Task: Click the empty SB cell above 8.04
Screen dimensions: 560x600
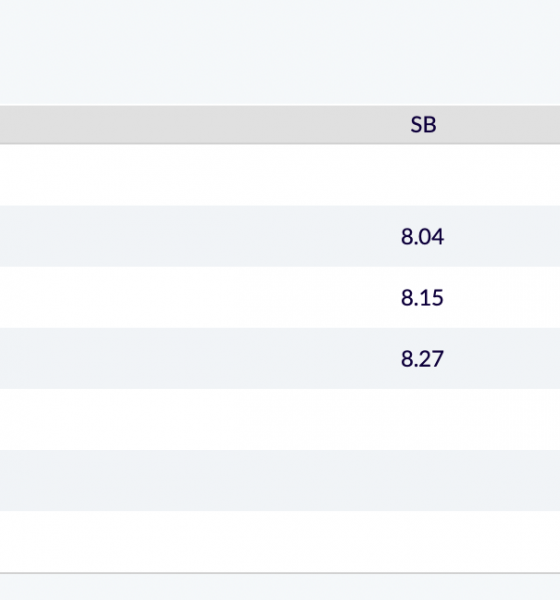Action: point(422,175)
